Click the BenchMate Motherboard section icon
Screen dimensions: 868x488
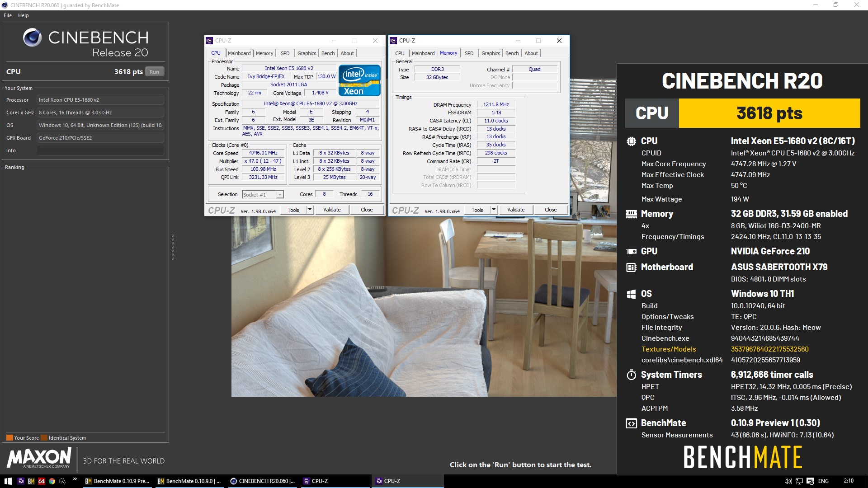[631, 267]
